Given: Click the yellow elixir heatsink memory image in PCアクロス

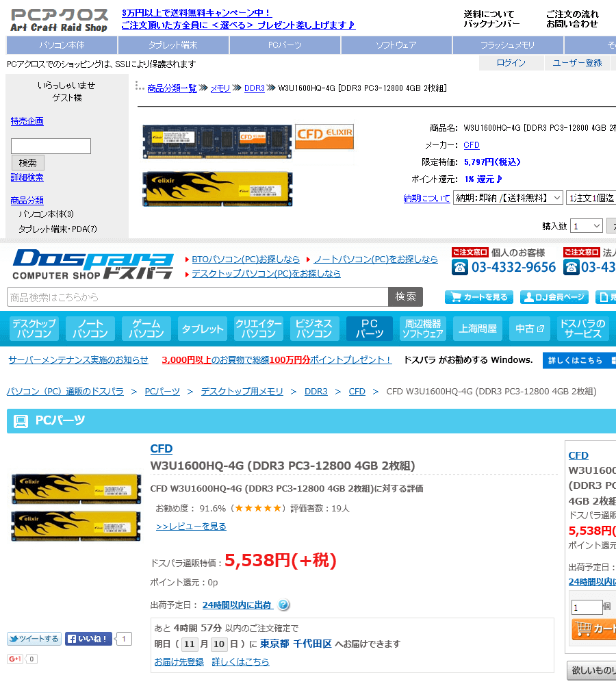Looking at the screenshot, I should (218, 189).
